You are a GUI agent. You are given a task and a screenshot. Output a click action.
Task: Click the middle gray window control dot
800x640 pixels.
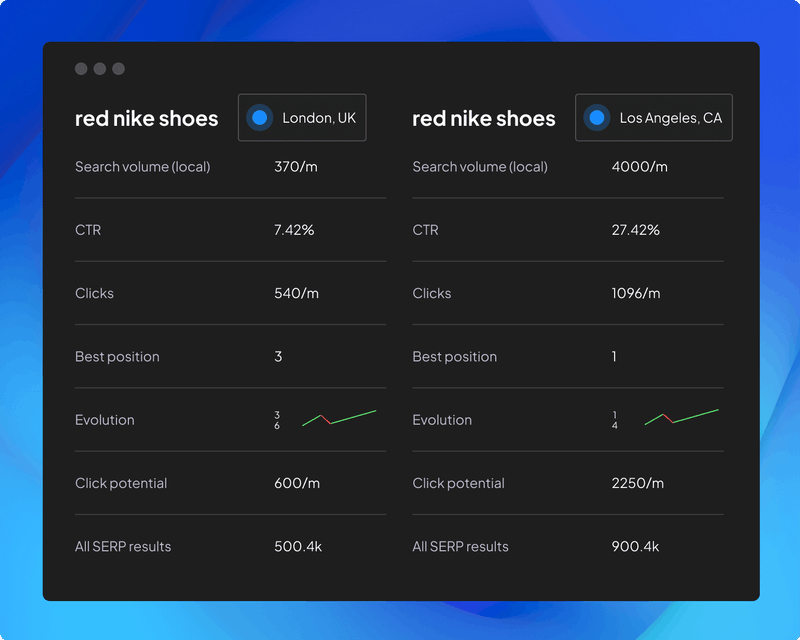[100, 69]
